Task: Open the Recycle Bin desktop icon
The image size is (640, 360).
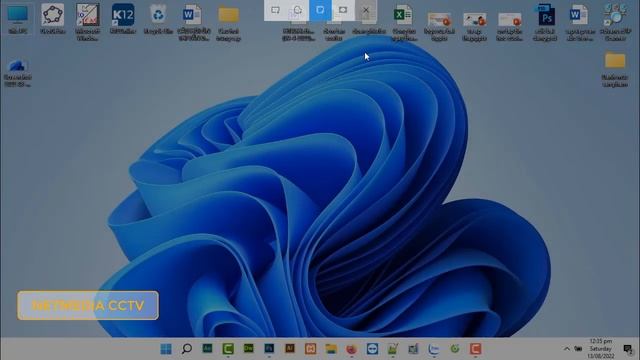Action: tap(158, 19)
